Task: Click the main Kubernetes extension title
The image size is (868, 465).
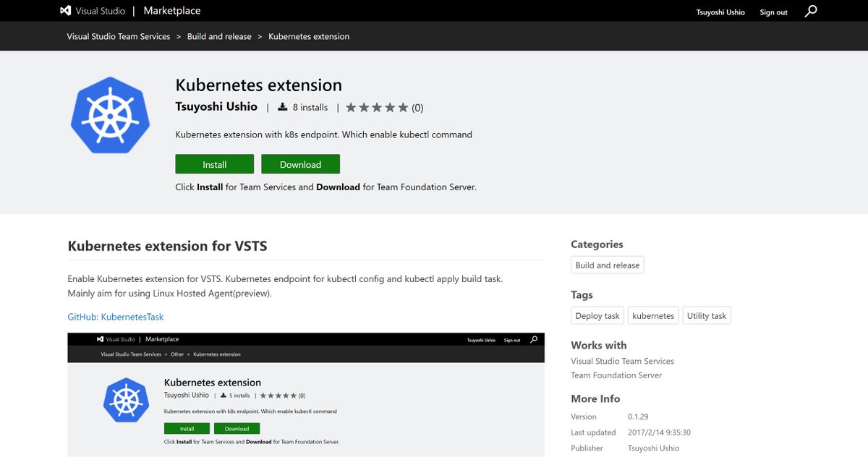Action: (259, 85)
